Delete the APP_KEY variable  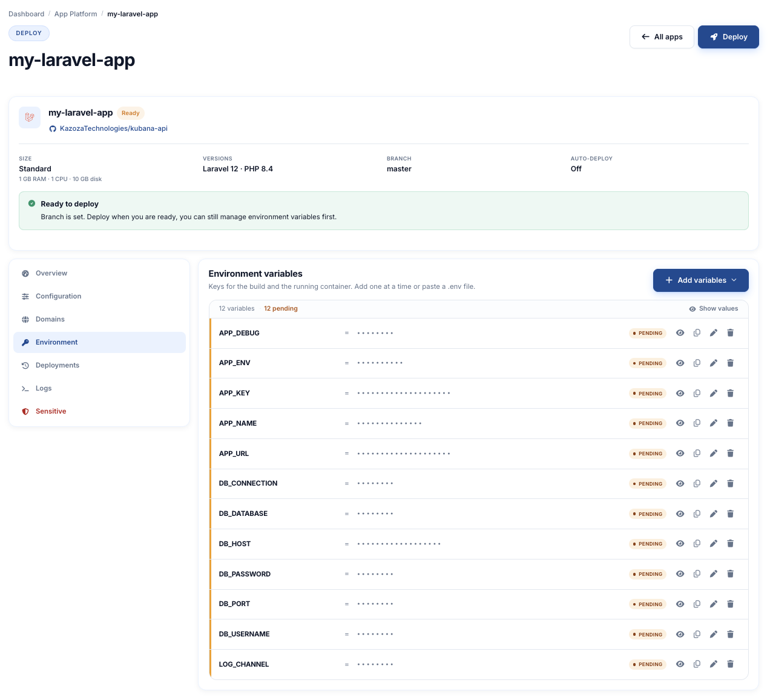pyautogui.click(x=730, y=394)
